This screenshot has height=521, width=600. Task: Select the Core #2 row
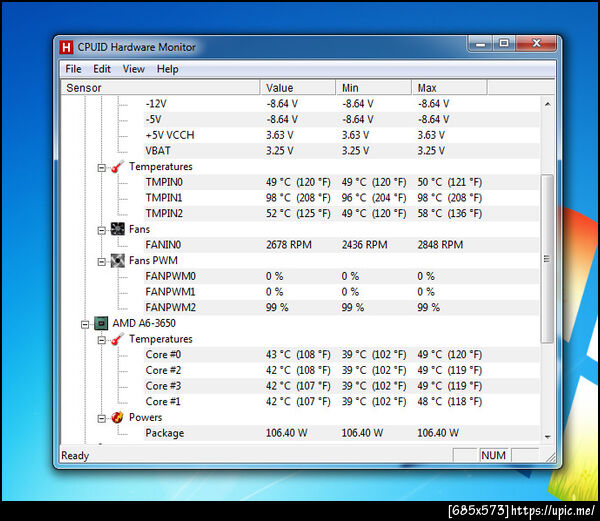342,370
